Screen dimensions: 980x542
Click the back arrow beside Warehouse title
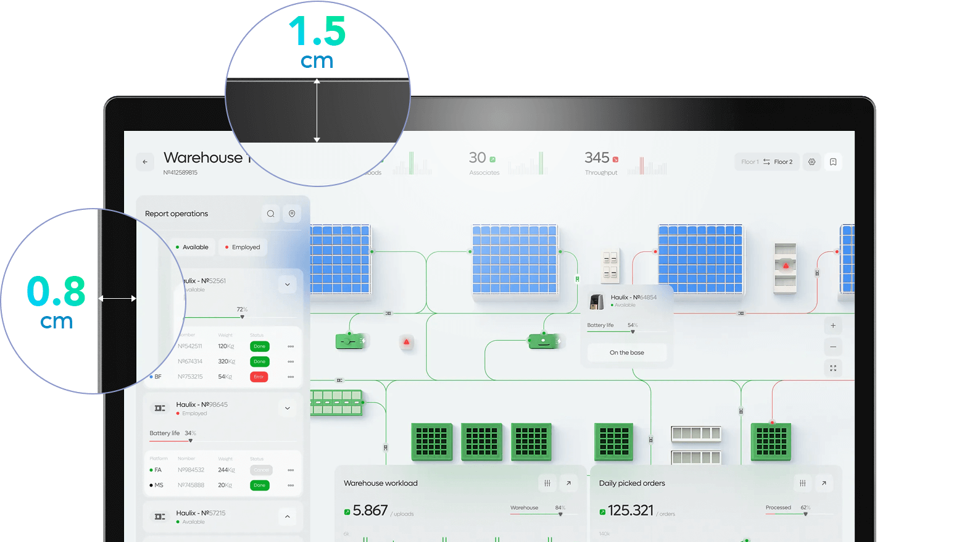coord(145,162)
